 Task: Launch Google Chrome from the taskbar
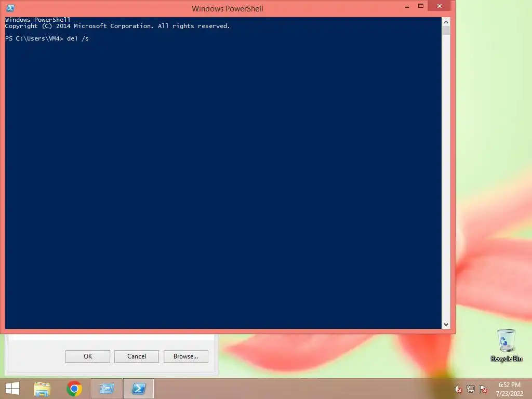pos(74,389)
